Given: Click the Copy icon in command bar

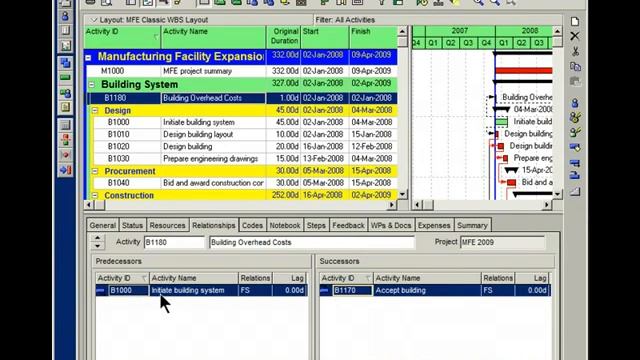Looking at the screenshot, I should [575, 67].
